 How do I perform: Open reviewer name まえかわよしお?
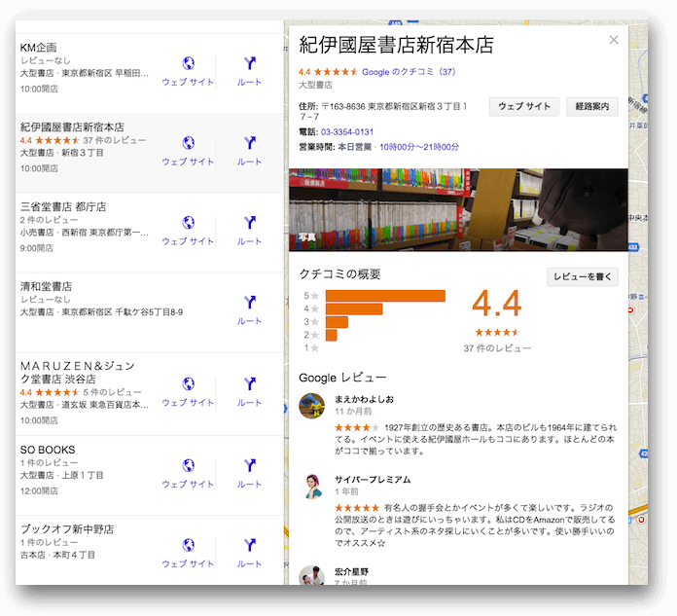pos(365,399)
